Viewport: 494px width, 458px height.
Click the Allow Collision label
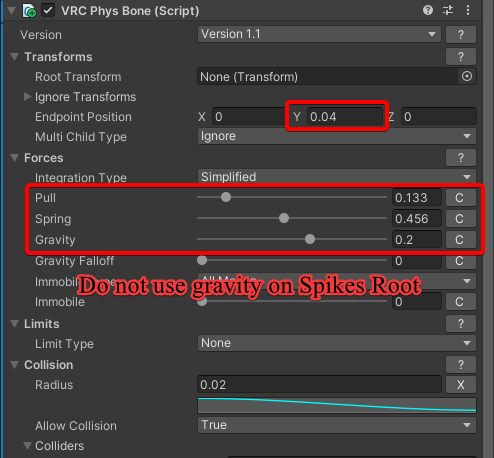coord(76,426)
